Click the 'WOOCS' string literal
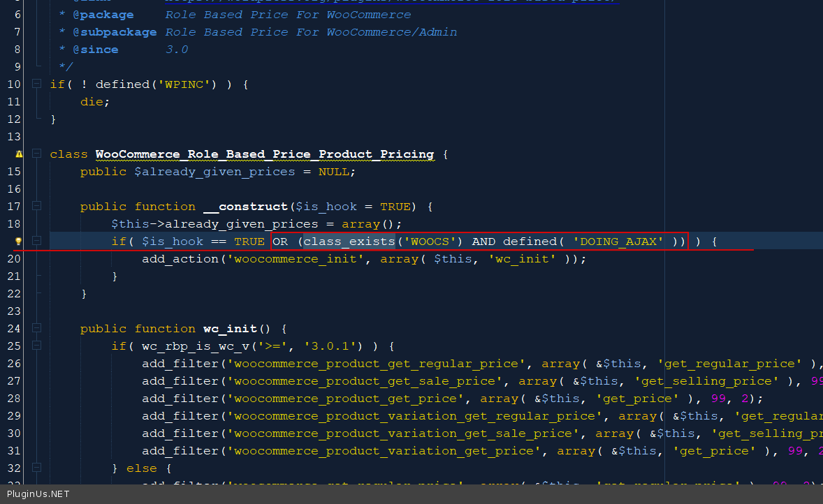The width and height of the screenshot is (823, 504). point(430,242)
